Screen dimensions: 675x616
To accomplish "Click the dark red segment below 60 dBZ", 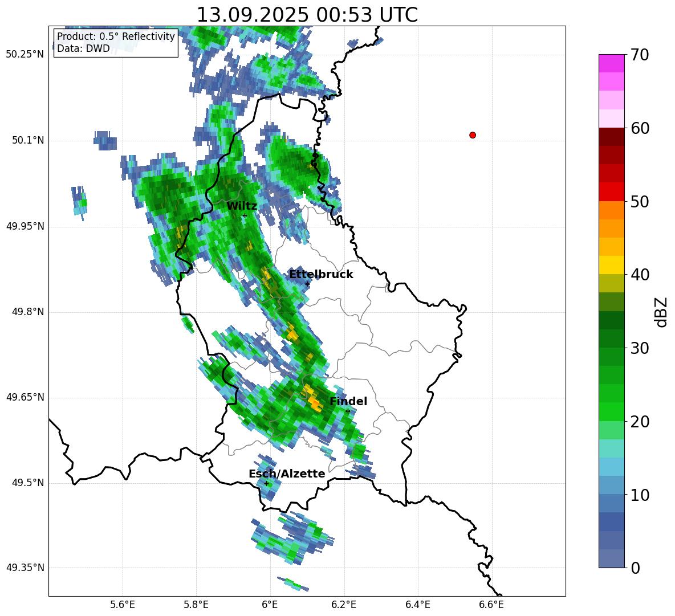I will [x=611, y=137].
